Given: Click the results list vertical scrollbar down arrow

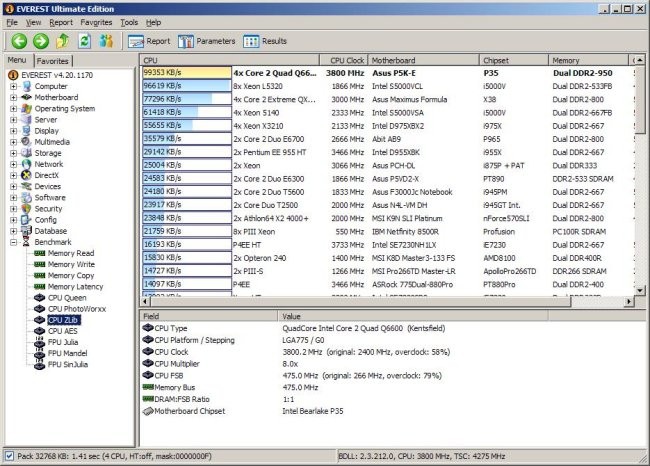Looking at the screenshot, I should coord(640,291).
